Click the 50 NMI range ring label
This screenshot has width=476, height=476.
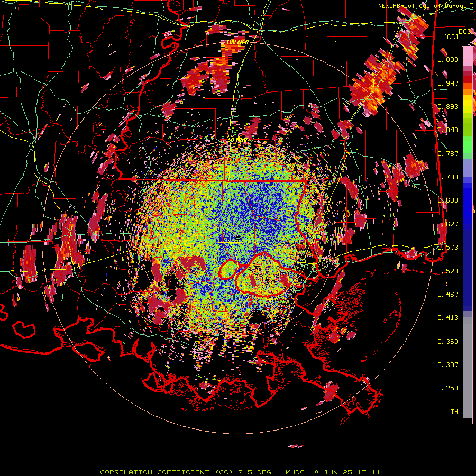237,140
